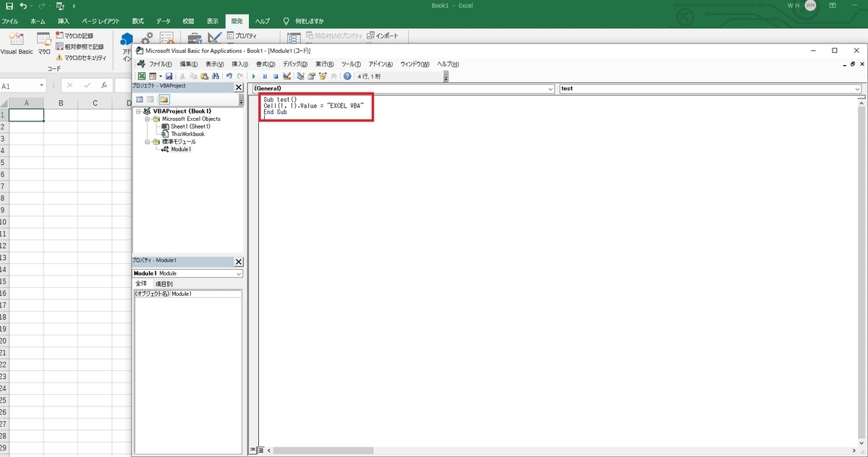Image resolution: width=868 pixels, height=457 pixels.
Task: Switch to Excel データ ribbon tab
Action: coord(163,22)
